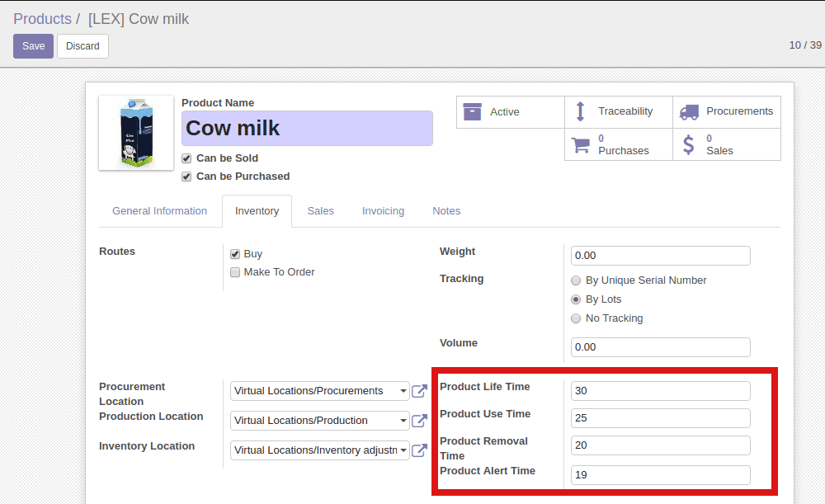
Task: Click the Traceability button label
Action: (625, 111)
